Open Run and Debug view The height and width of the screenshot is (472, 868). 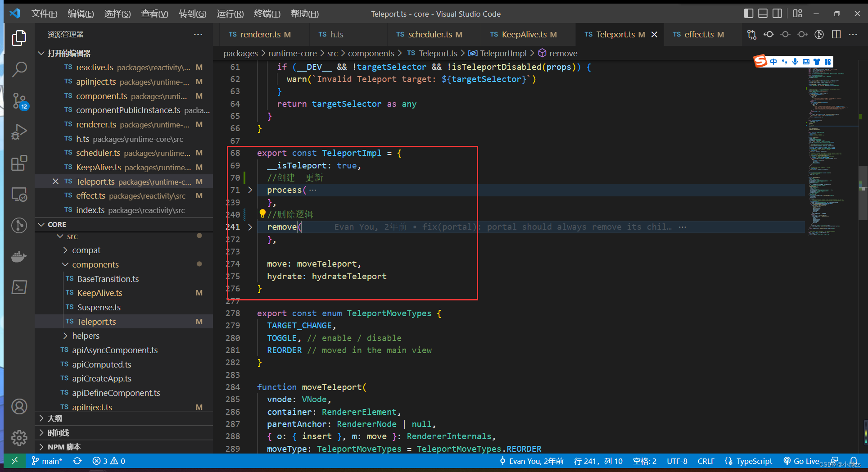[19, 132]
